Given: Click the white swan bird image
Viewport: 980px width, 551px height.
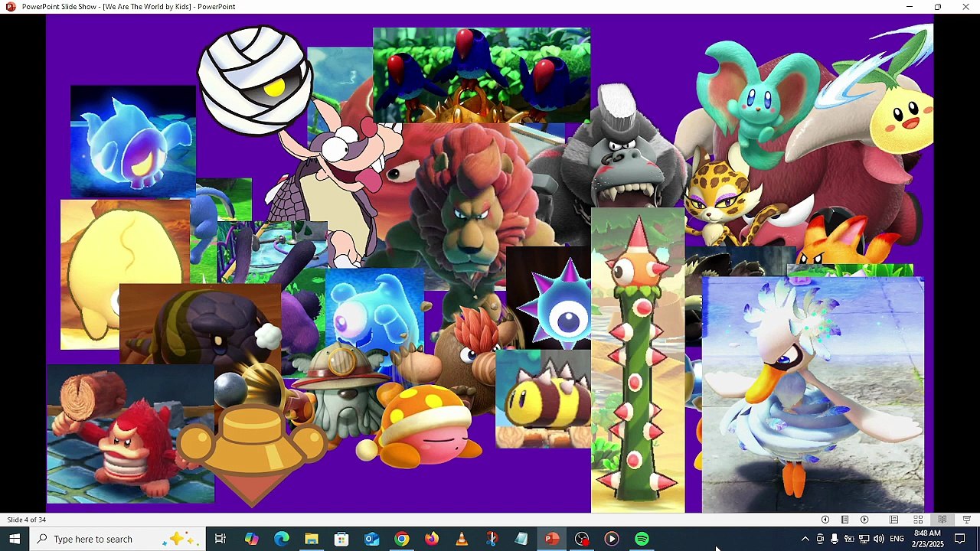Looking at the screenshot, I should [x=812, y=394].
